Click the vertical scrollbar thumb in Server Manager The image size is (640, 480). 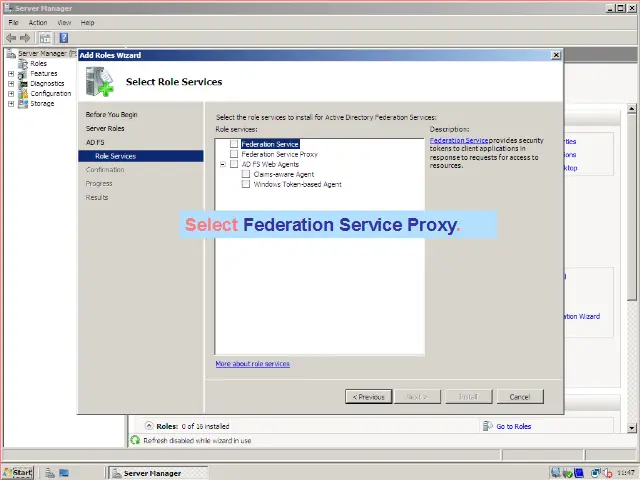(x=632, y=207)
